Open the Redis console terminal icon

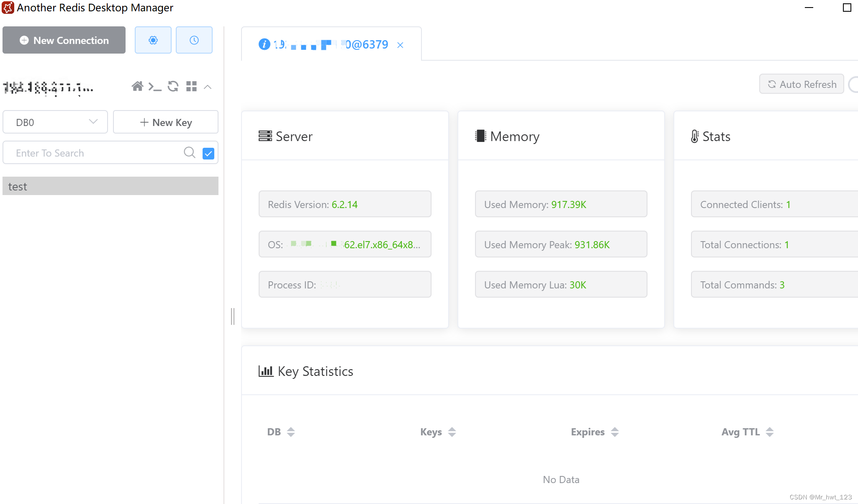click(154, 87)
